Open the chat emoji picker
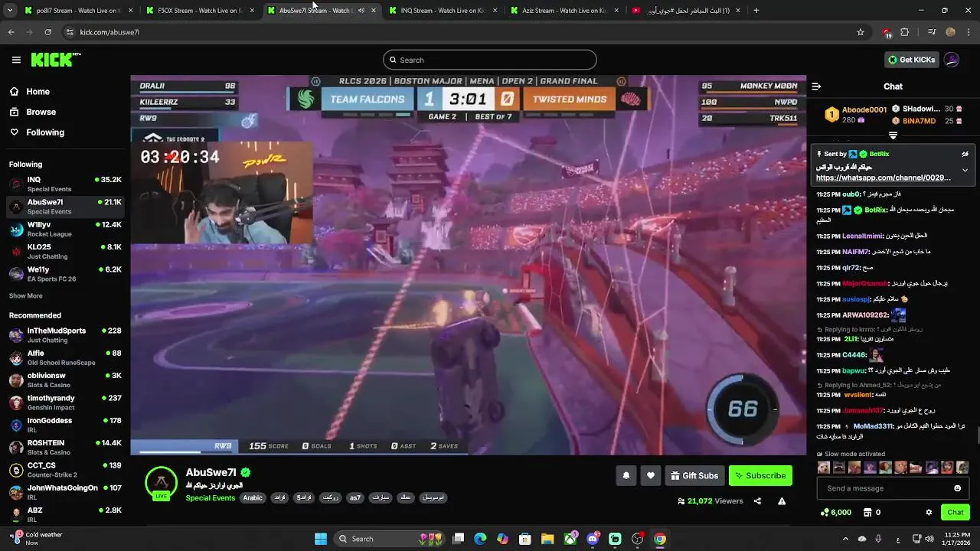This screenshot has width=980, height=551. pos(957,488)
